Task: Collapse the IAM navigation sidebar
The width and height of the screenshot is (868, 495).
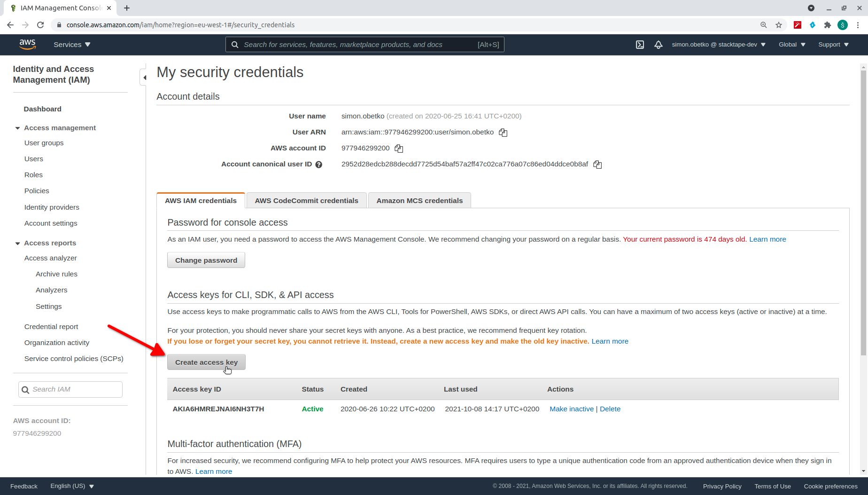Action: [x=144, y=78]
